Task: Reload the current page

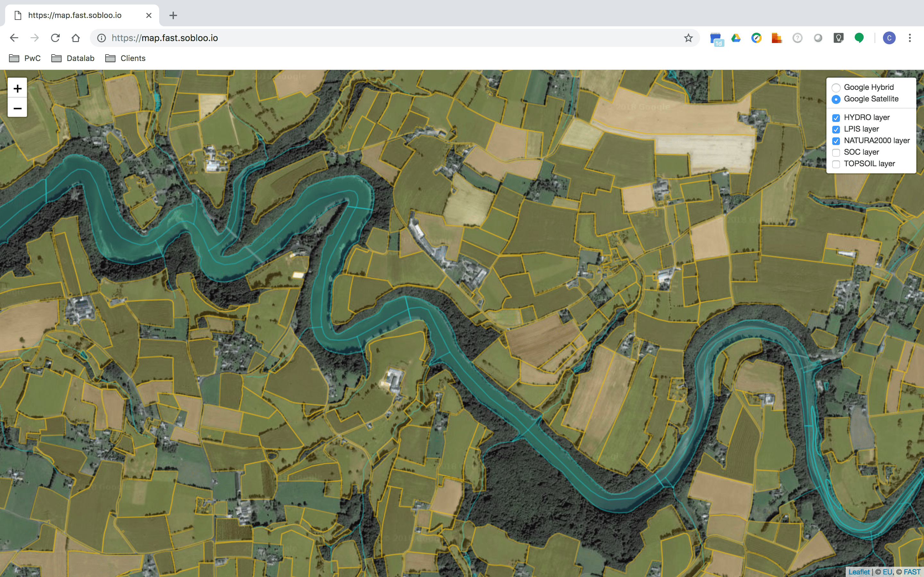Action: (55, 38)
